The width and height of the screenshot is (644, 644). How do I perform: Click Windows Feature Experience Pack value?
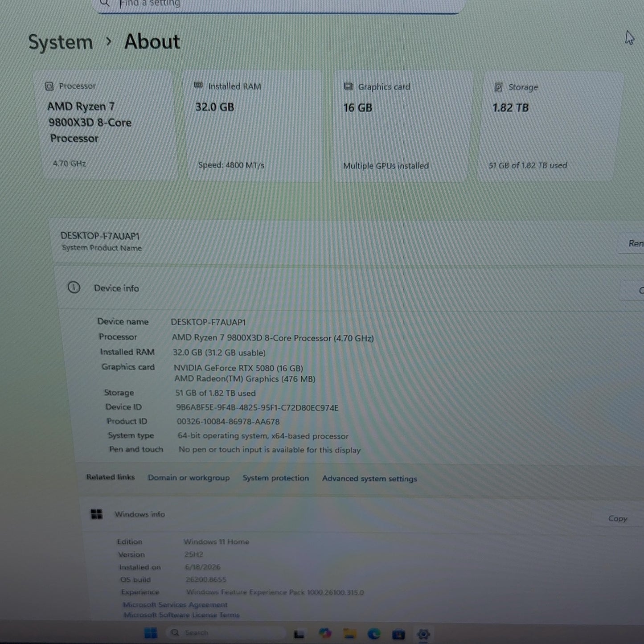click(275, 592)
